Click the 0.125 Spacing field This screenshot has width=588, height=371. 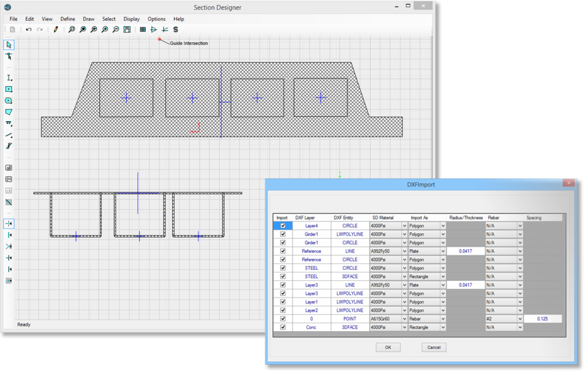(543, 319)
